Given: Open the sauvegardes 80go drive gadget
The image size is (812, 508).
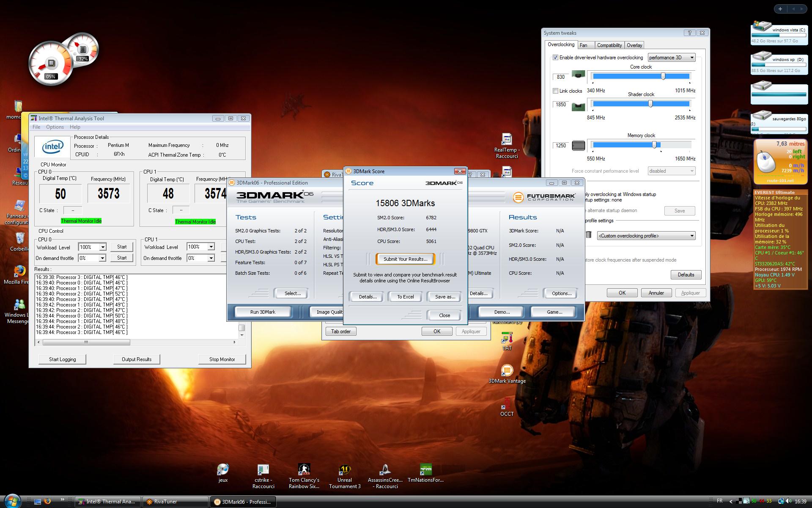Looking at the screenshot, I should coord(779,121).
